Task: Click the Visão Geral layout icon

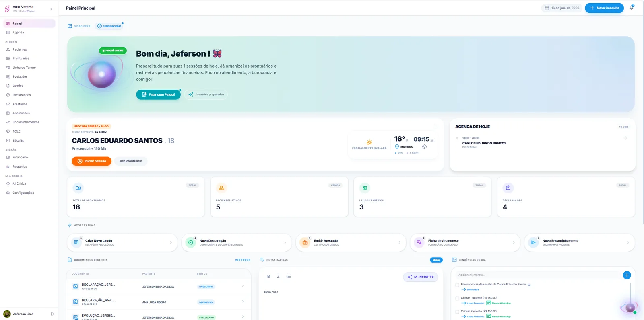Action: 70,26
